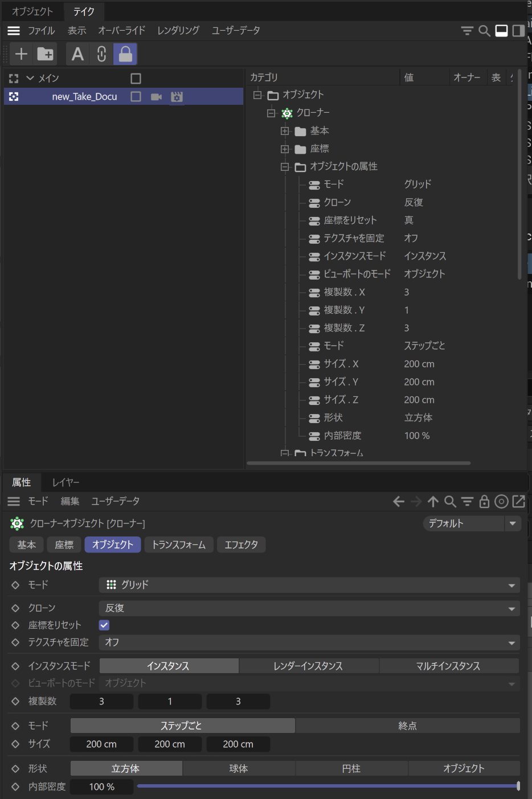This screenshot has height=799, width=532.
Task: Click the Attributes target circle icon
Action: (501, 501)
